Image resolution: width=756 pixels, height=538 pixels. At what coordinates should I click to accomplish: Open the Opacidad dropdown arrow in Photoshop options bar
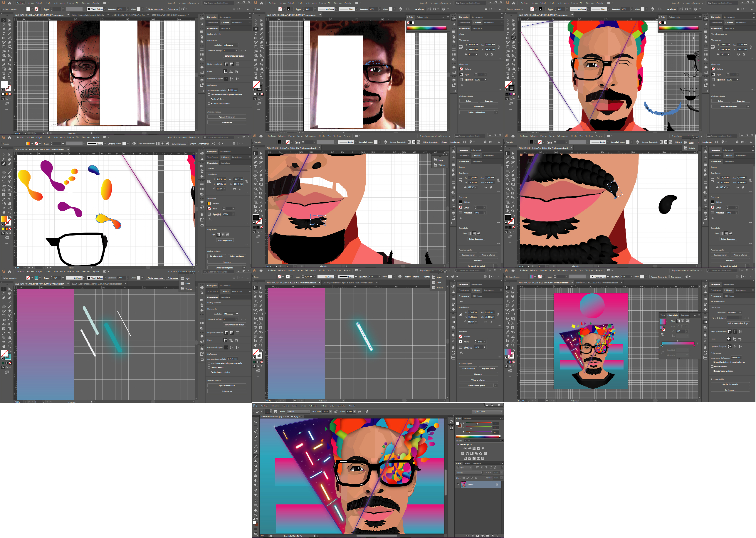tap(331, 411)
